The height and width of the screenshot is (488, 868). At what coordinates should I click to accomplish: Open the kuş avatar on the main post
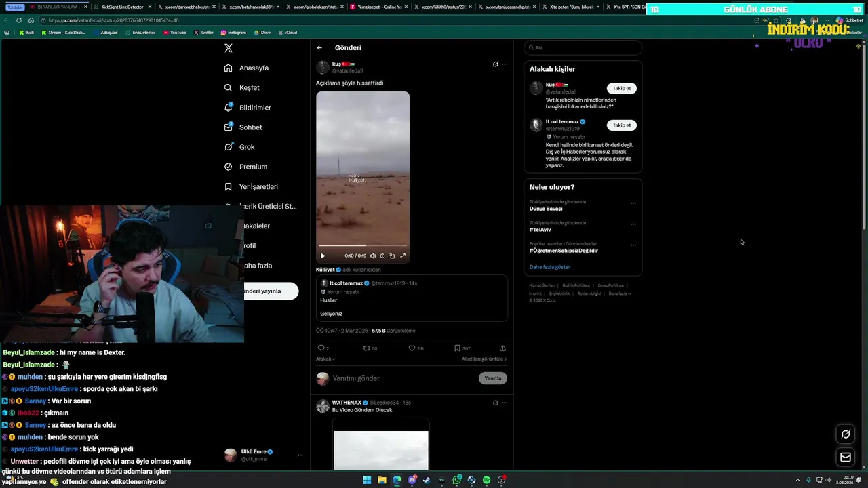pos(323,67)
